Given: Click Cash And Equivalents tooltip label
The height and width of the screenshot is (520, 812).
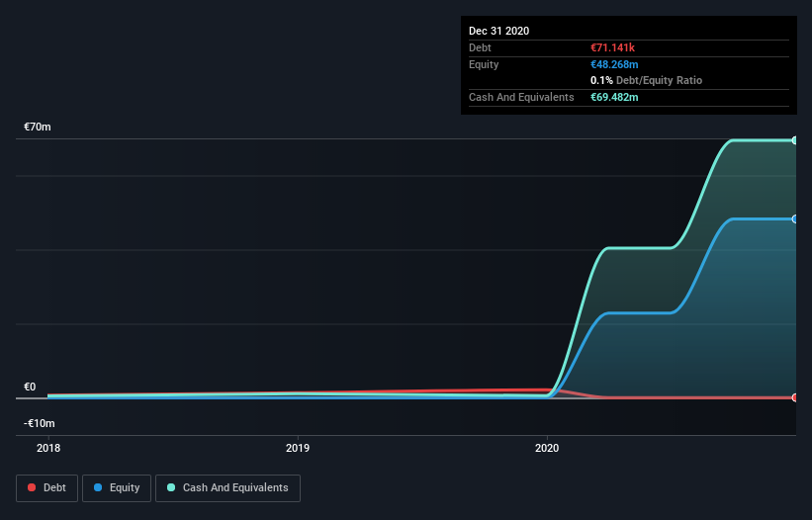Looking at the screenshot, I should (x=521, y=97).
